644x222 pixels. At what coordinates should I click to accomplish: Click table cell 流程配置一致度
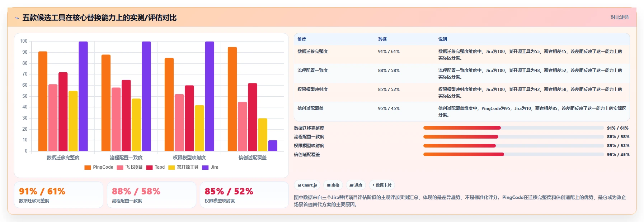(312, 71)
